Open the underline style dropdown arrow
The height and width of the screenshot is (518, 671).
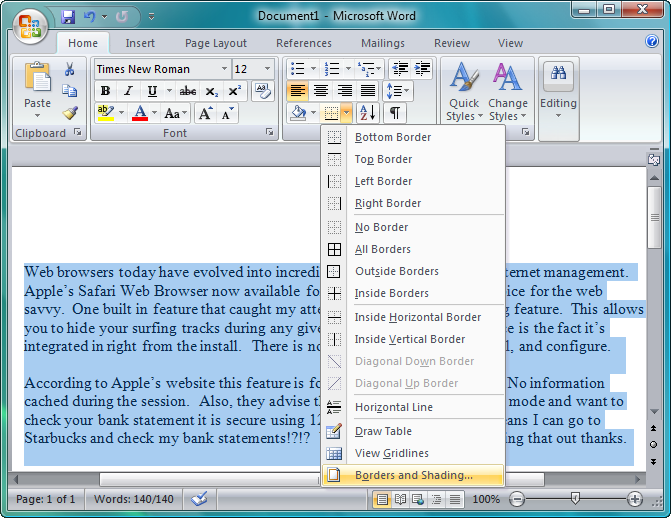click(x=169, y=91)
